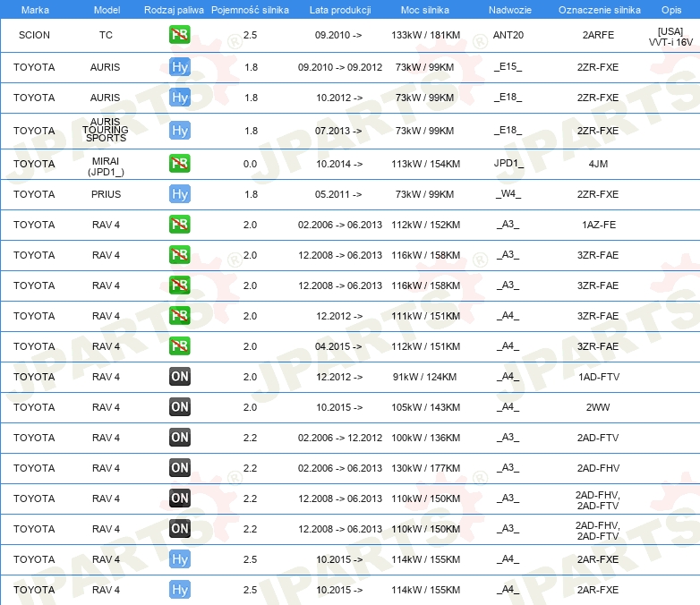Click the PB petrol icon in the Scion TC row
The image size is (700, 605).
coord(179,36)
